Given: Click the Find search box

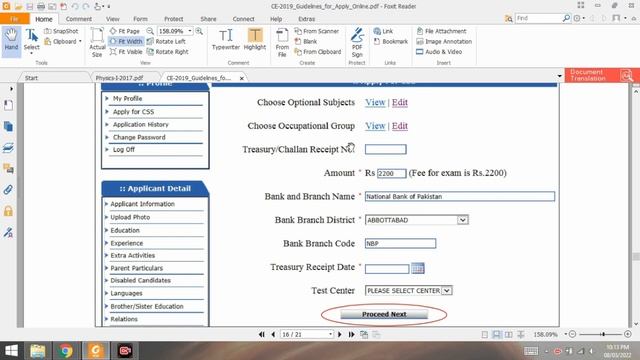Looking at the screenshot, I should pos(539,18).
